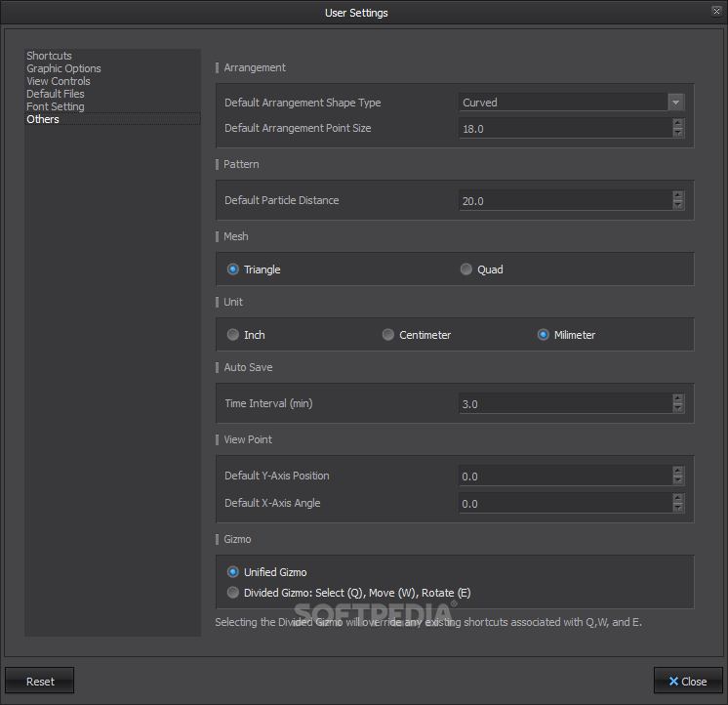
Task: Click the Particle Distance field 20.0
Action: [x=565, y=200]
